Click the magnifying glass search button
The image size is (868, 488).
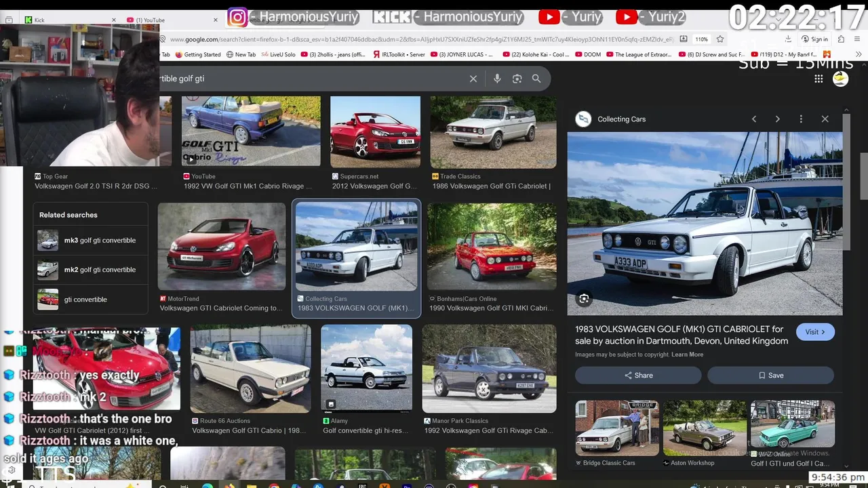[536, 79]
